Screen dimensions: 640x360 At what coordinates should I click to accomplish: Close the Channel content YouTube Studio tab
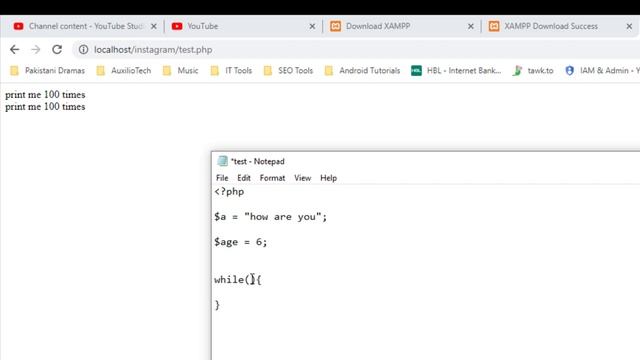153,27
